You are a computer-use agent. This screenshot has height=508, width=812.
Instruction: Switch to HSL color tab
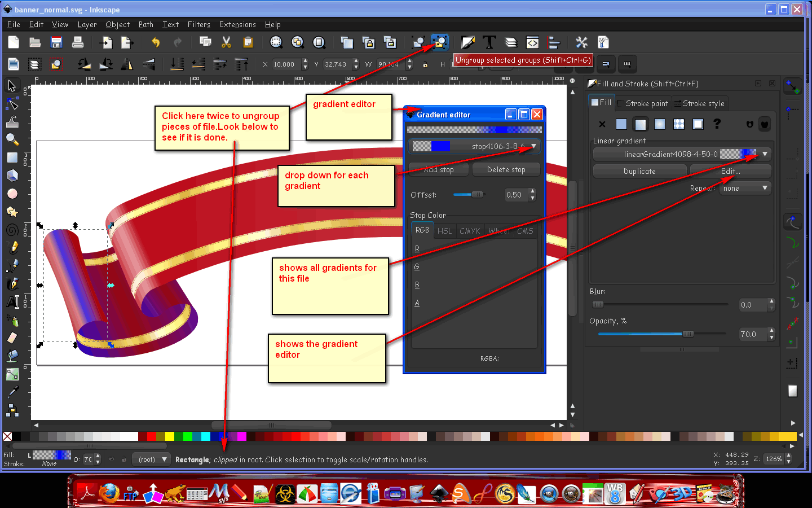click(x=444, y=231)
